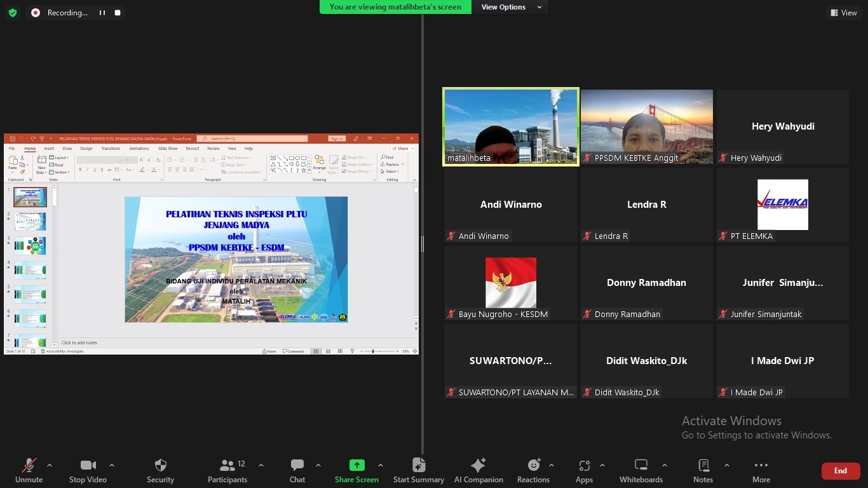Stop the video camera

pyautogui.click(x=88, y=470)
